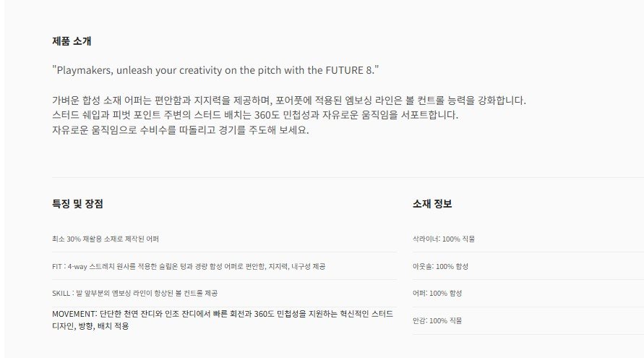Click the 안감: 100% 직물 row
This screenshot has width=644, height=358.
[528, 320]
